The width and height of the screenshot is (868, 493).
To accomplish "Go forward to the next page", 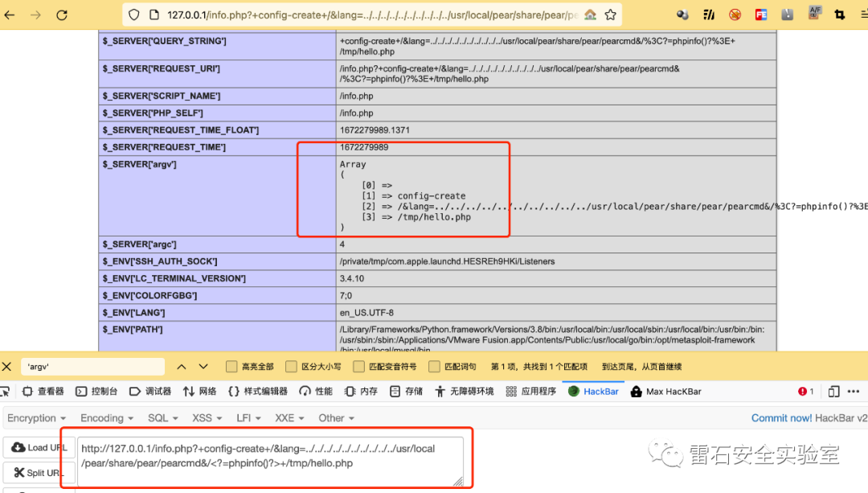I will (35, 15).
